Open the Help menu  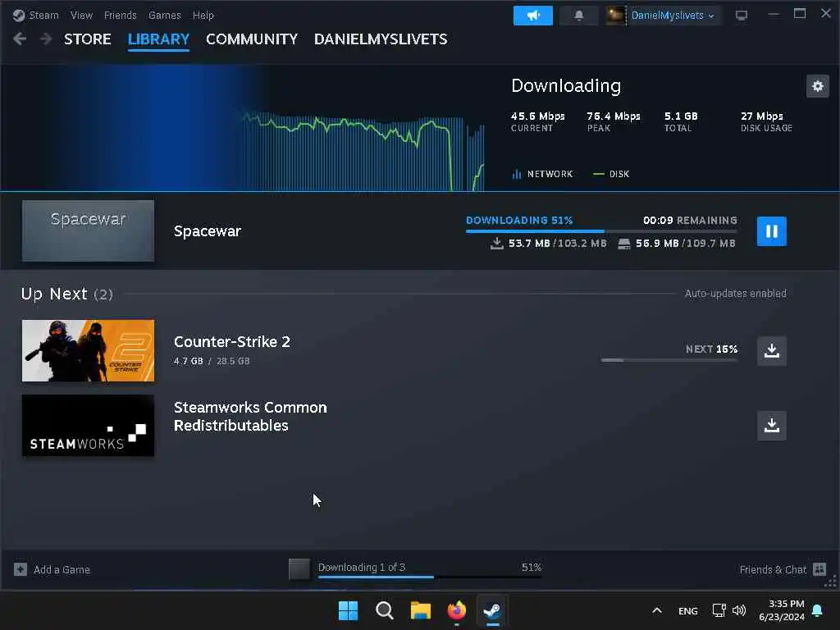(203, 15)
